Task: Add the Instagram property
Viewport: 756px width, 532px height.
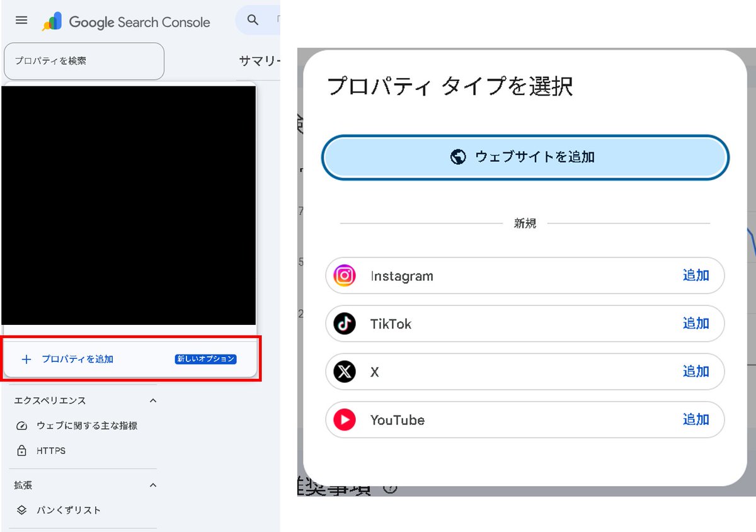Action: coord(696,275)
